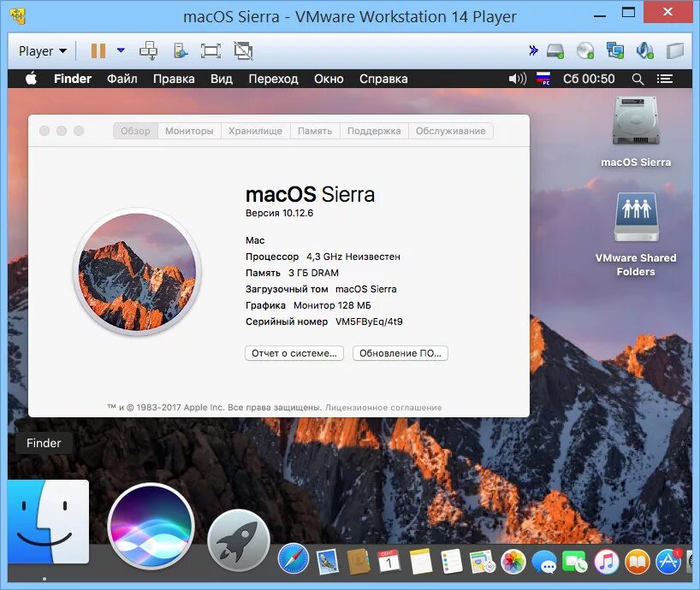Open the Finder menu in menu bar
Image resolution: width=700 pixels, height=590 pixels.
[73, 79]
